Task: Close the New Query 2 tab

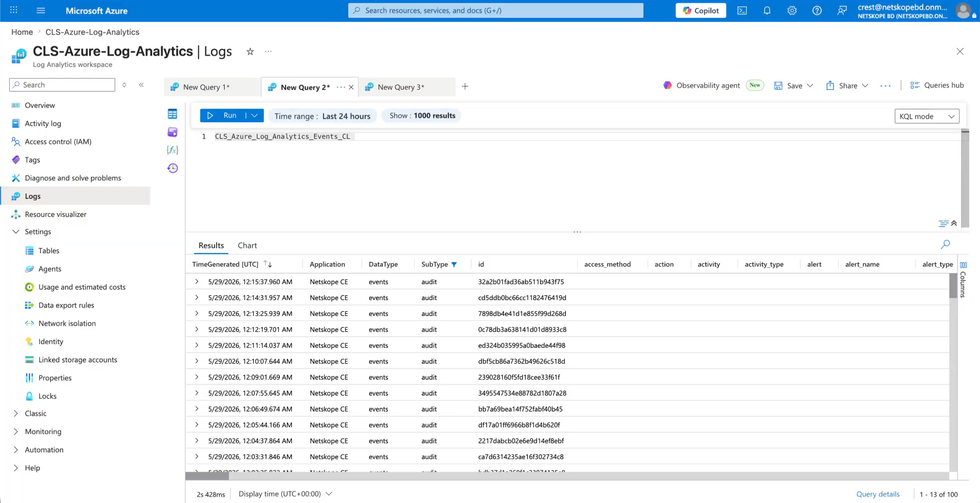Action: coord(351,87)
